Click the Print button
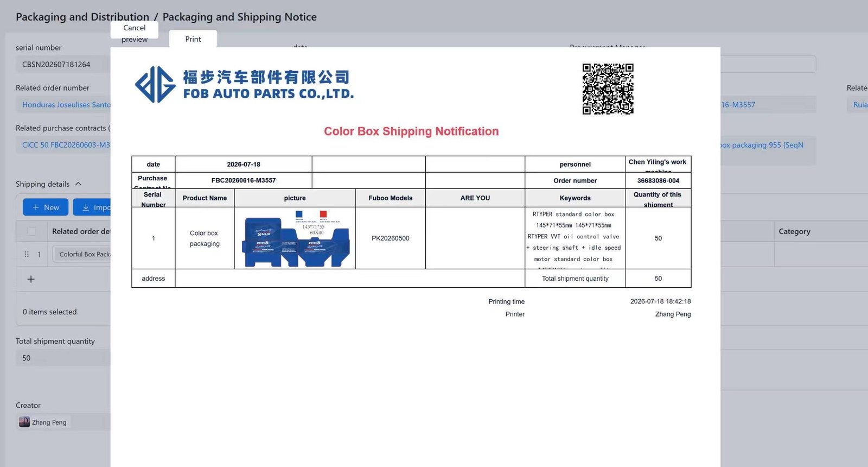 tap(193, 39)
